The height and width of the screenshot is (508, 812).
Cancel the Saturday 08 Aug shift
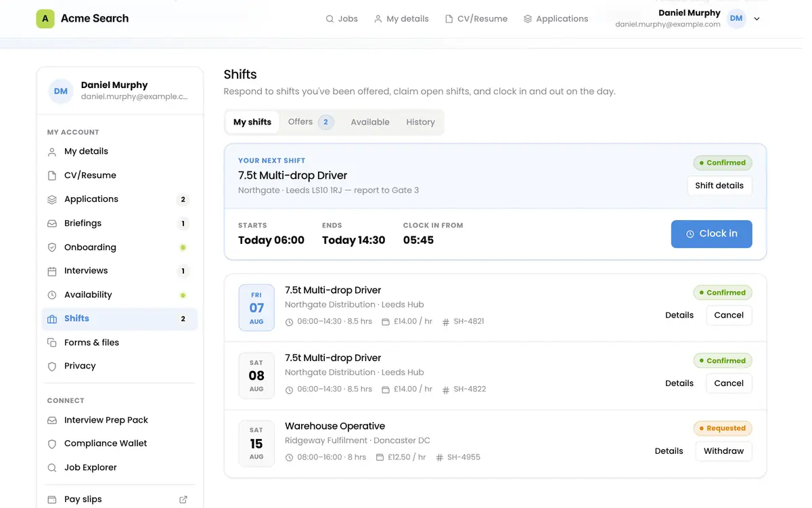[x=729, y=383]
